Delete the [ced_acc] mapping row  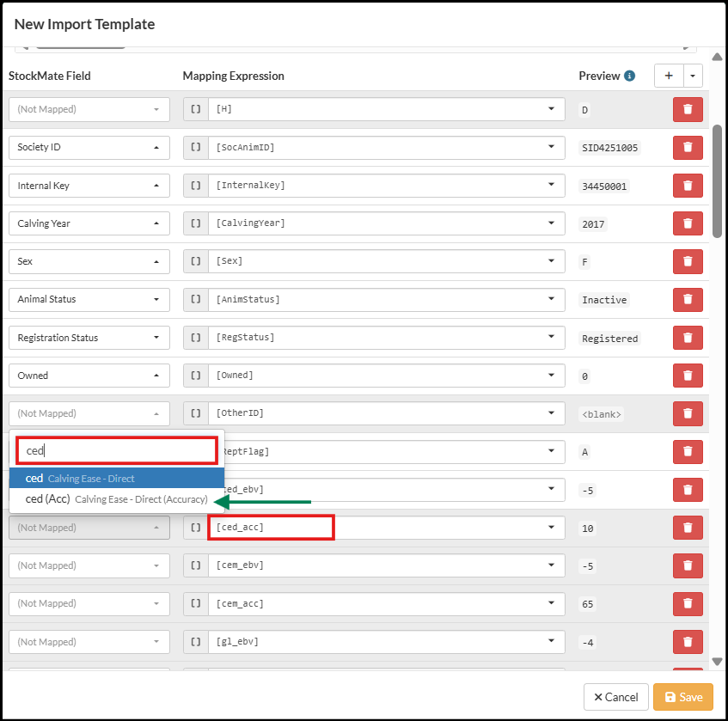[x=687, y=528]
